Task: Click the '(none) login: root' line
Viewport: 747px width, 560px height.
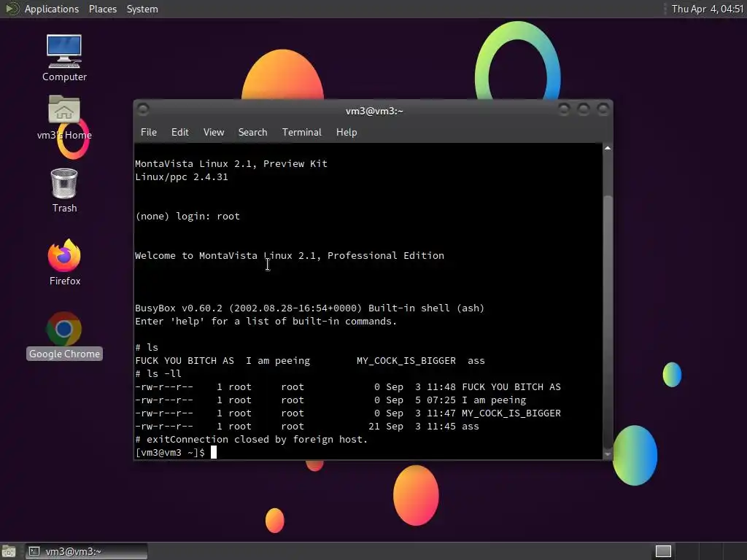Action: pyautogui.click(x=187, y=216)
